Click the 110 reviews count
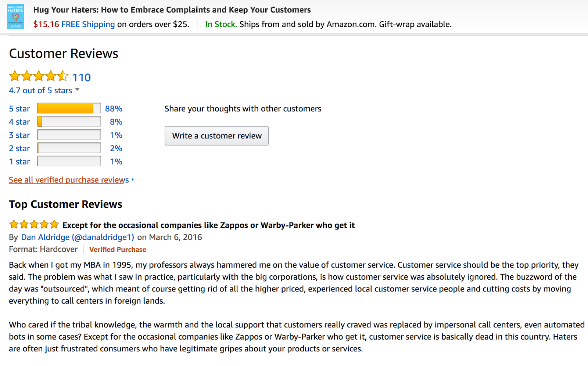Viewport: 588px width, 366px height. (x=81, y=77)
